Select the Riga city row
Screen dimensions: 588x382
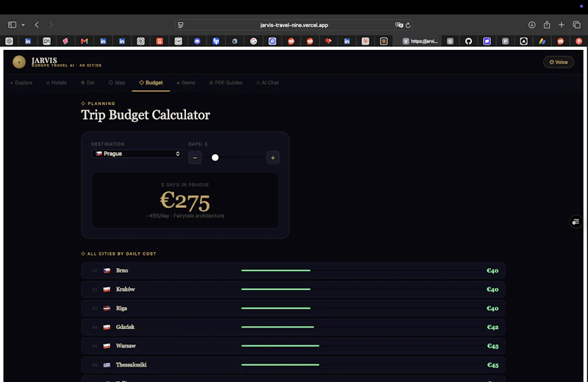pyautogui.click(x=293, y=308)
